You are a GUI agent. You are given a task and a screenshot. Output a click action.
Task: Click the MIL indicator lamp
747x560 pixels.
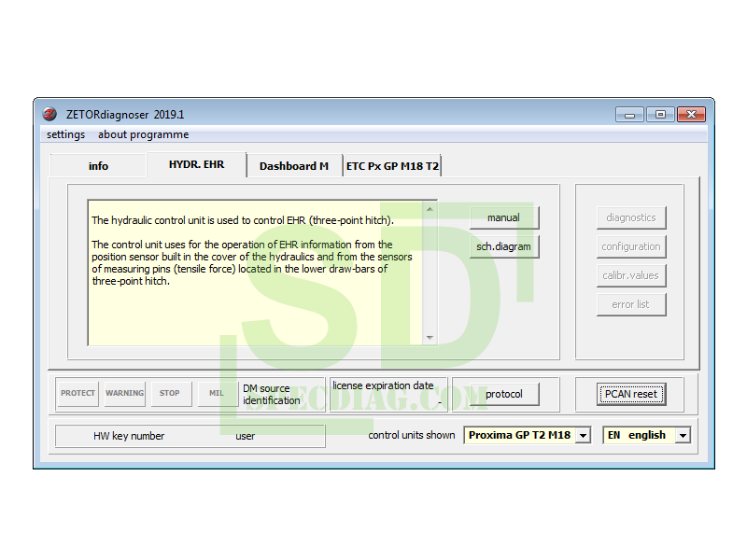tap(216, 393)
